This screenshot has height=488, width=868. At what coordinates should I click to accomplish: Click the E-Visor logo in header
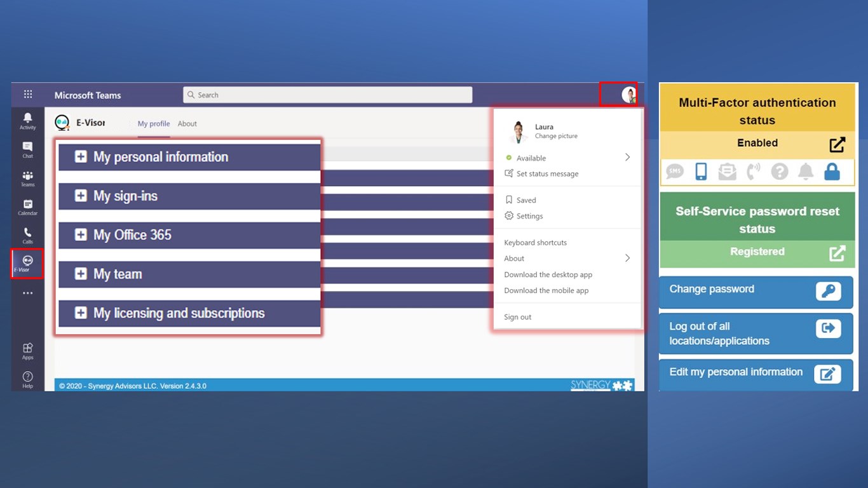pyautogui.click(x=62, y=123)
